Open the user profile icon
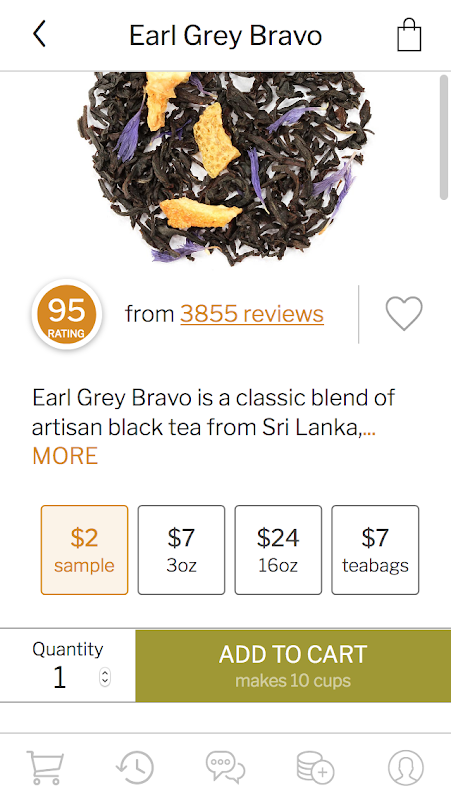 click(x=406, y=767)
